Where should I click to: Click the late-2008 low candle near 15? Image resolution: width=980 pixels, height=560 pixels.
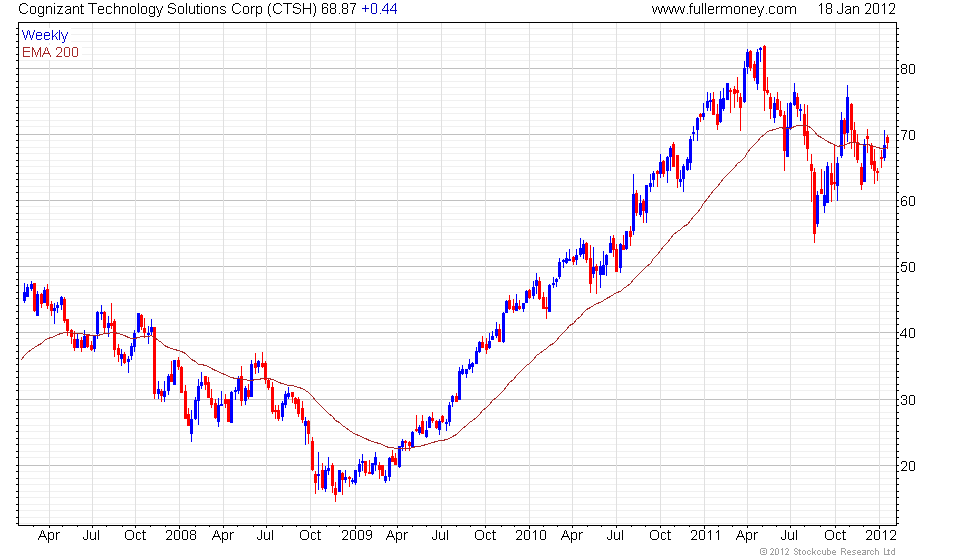coord(336,484)
